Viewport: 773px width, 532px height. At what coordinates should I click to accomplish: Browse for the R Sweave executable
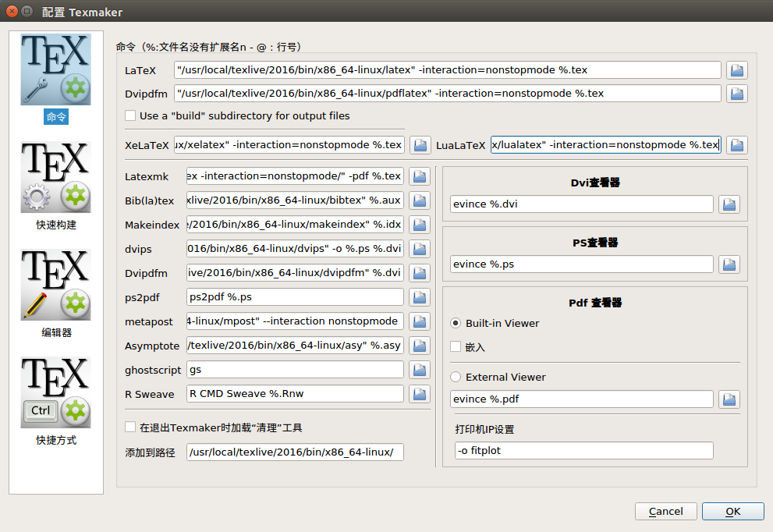[x=420, y=394]
